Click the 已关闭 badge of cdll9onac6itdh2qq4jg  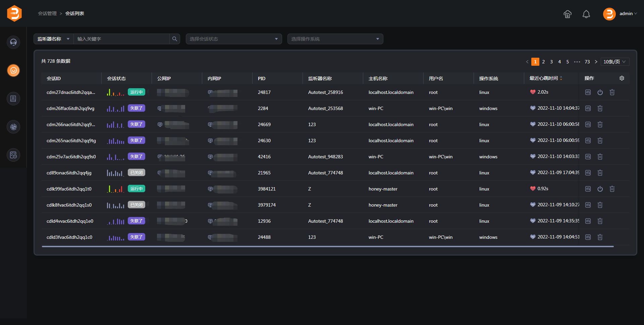tap(137, 173)
